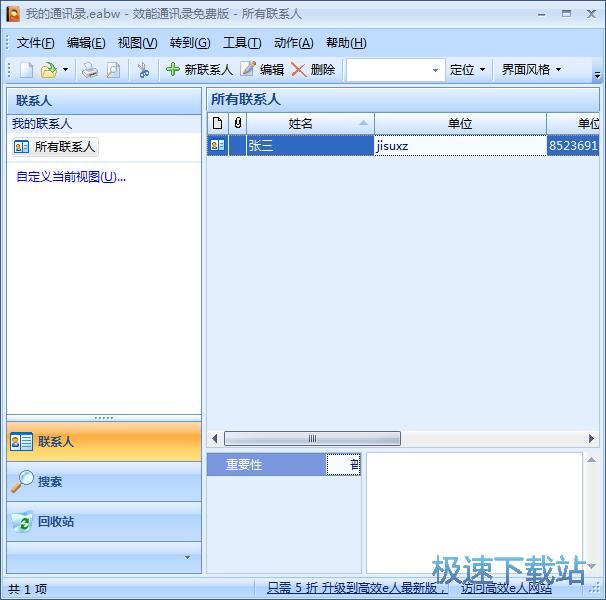Click the application icon in title bar

(x=14, y=14)
